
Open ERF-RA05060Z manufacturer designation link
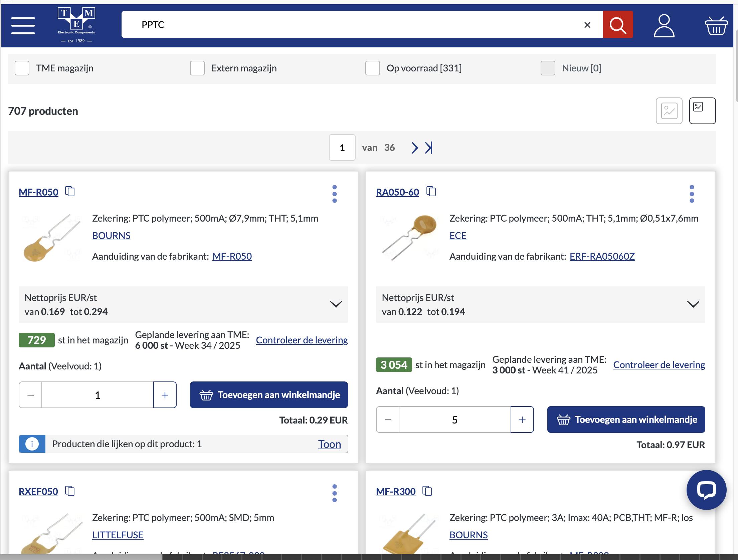pos(602,256)
